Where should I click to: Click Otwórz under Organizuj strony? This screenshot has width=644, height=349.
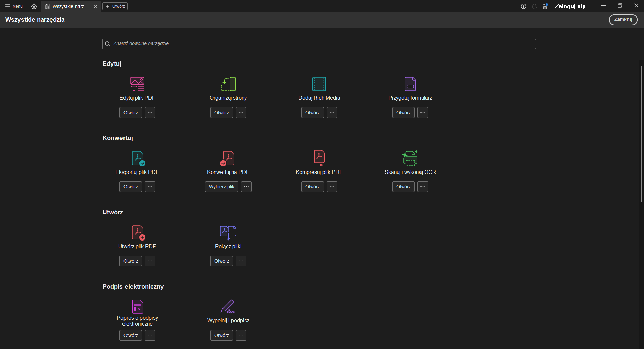coord(221,113)
